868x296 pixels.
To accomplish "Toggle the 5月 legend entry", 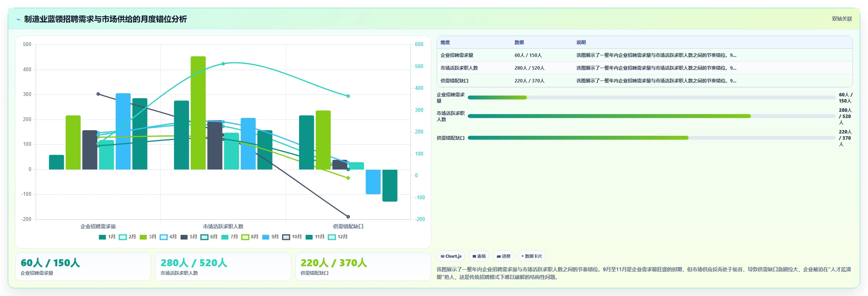I will point(189,237).
